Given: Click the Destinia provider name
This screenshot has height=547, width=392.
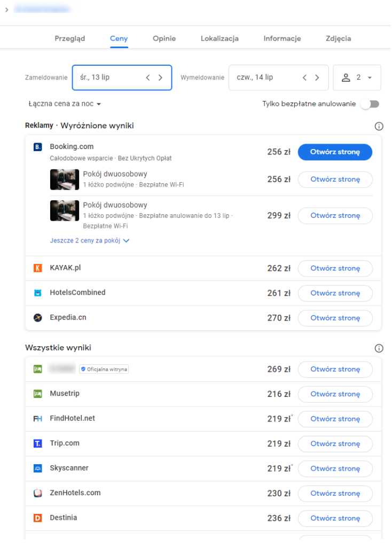Looking at the screenshot, I should [63, 517].
